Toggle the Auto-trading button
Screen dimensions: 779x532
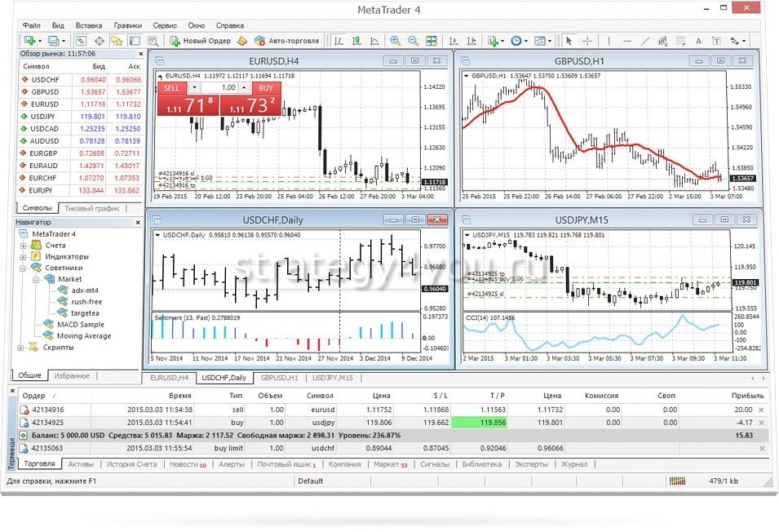[287, 41]
